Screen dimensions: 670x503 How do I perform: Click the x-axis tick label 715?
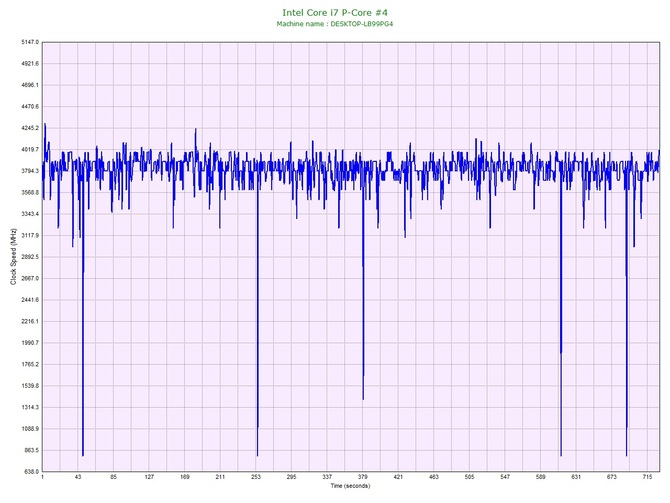[x=647, y=477]
